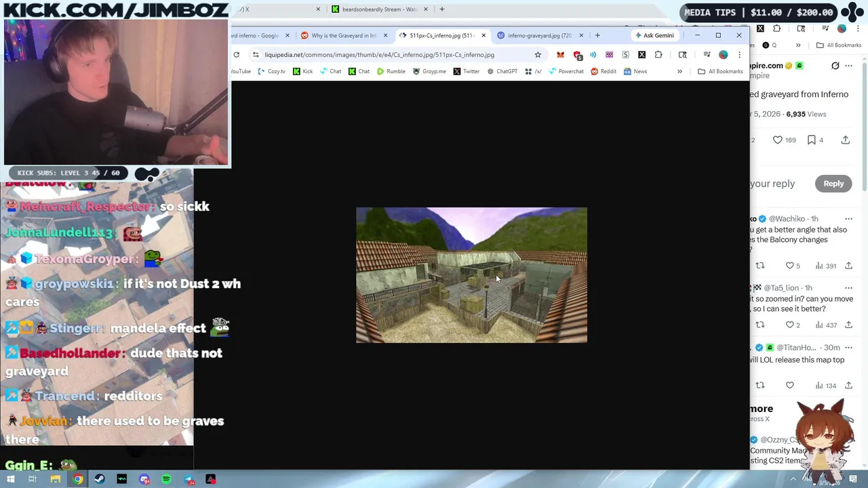Open All Bookmarks folder in back window
Viewport: 868px width, 488px height.
tap(839, 45)
